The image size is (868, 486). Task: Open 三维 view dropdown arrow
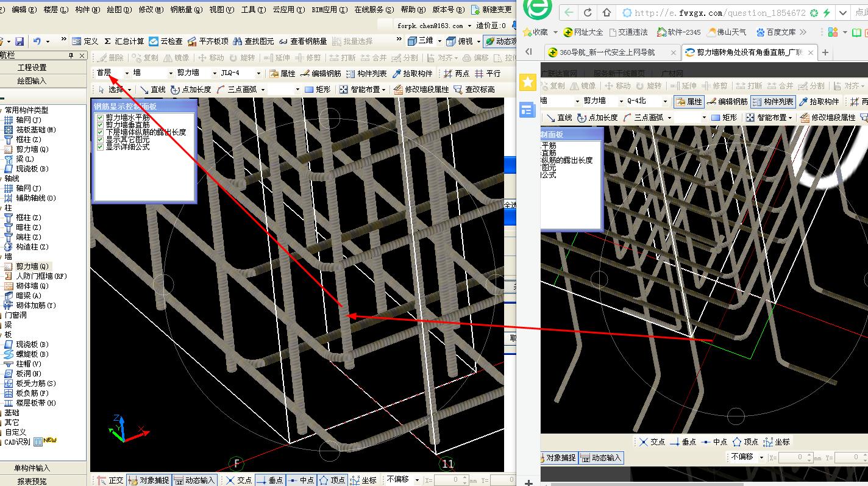(441, 41)
